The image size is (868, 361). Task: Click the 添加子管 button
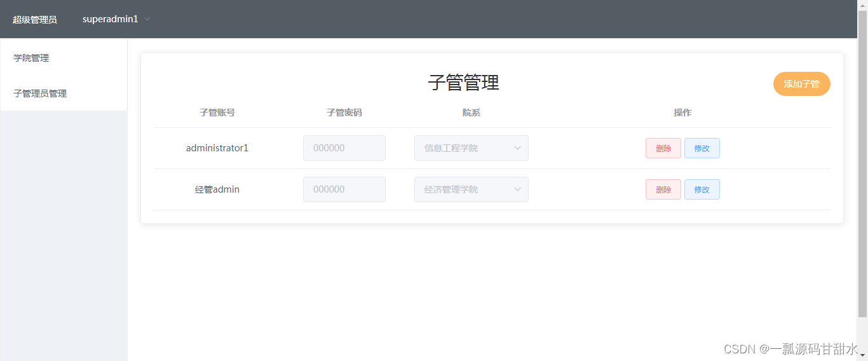[x=801, y=84]
